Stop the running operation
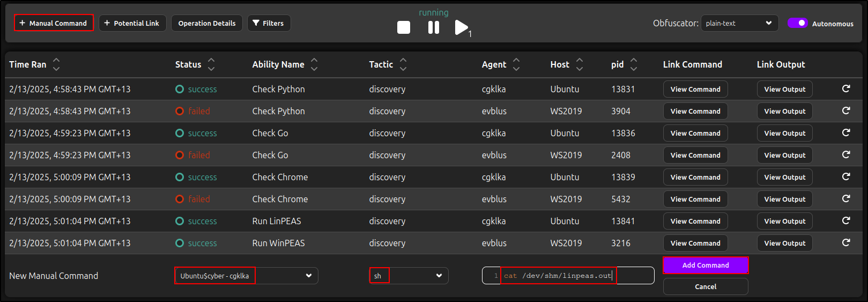This screenshot has width=868, height=302. pyautogui.click(x=404, y=27)
